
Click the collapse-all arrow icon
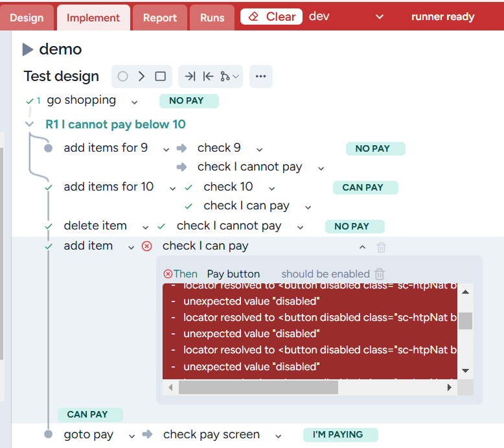pyautogui.click(x=208, y=77)
